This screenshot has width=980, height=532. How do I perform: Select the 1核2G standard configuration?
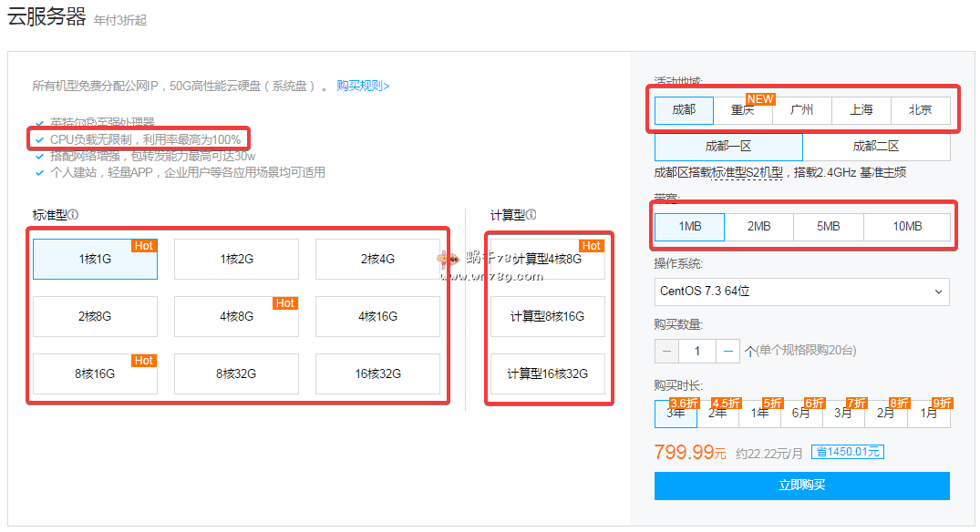[x=236, y=260]
